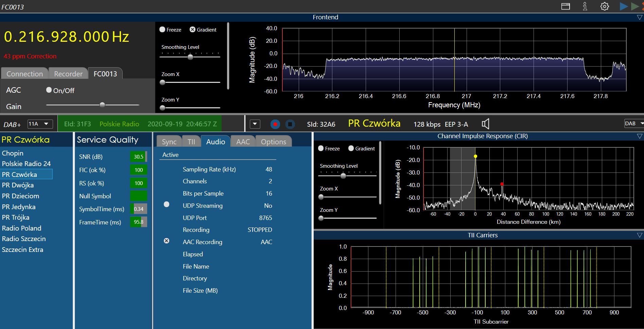Toggle the UDP Streaming option
The height and width of the screenshot is (329, 644).
point(167,204)
